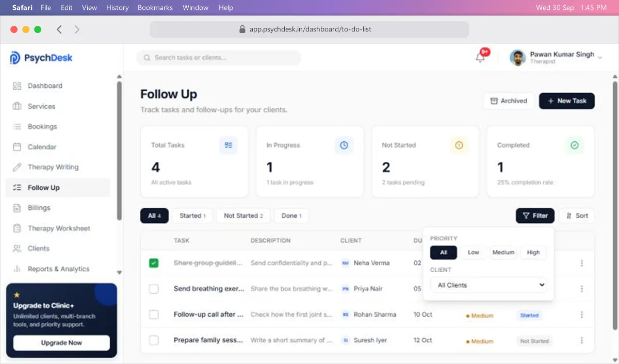The height and width of the screenshot is (364, 619).
Task: Click the Rohan Sharma client badge
Action: click(345, 315)
